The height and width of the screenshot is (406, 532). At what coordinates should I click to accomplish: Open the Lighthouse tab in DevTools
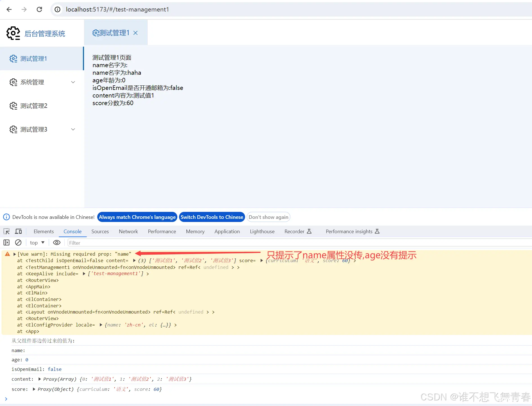(262, 231)
